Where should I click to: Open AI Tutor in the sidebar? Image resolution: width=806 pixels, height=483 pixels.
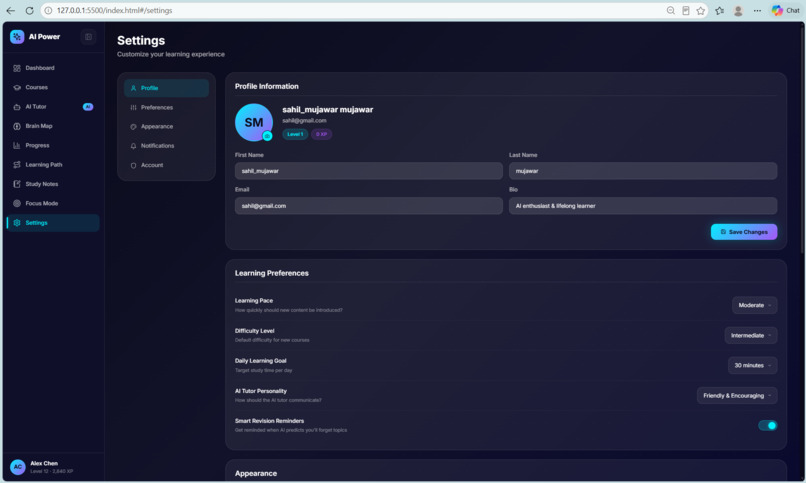coord(53,106)
